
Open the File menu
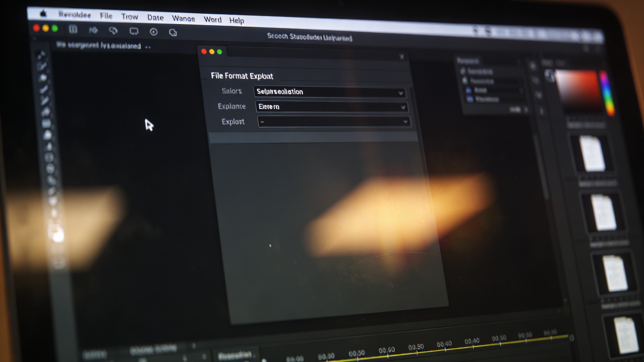tap(106, 16)
